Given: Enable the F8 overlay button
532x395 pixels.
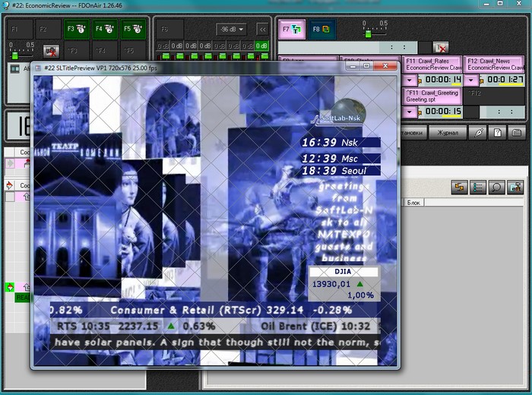Looking at the screenshot, I should pos(321,29).
